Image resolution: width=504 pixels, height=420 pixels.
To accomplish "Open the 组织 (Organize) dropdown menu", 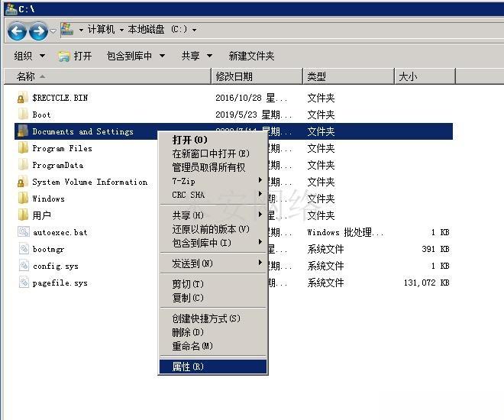I will pos(30,56).
